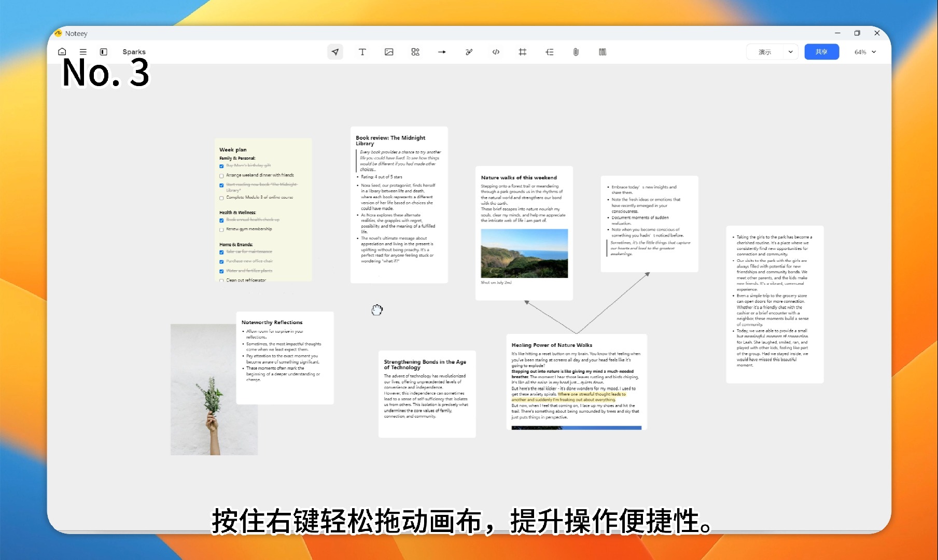Screen dimensions: 938x560
Task: Click 'Rating: 4 out of 5 stars' line
Action: [382, 177]
